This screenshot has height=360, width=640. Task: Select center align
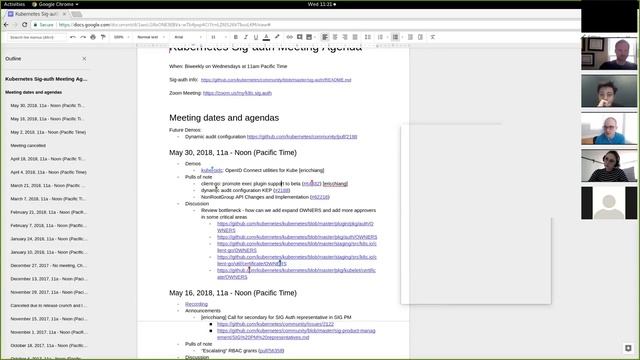pyautogui.click(x=335, y=37)
